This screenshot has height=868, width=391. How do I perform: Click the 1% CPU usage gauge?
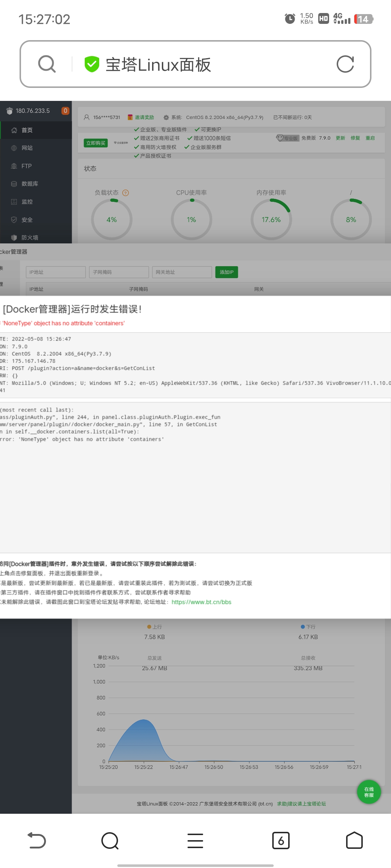(192, 220)
